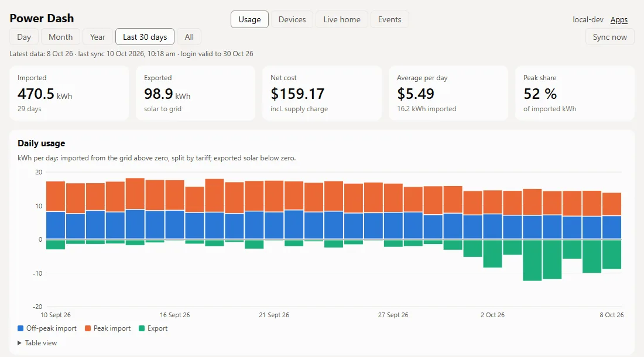Click the 'Peak import' legend label
This screenshot has height=357, width=644.
(x=112, y=328)
